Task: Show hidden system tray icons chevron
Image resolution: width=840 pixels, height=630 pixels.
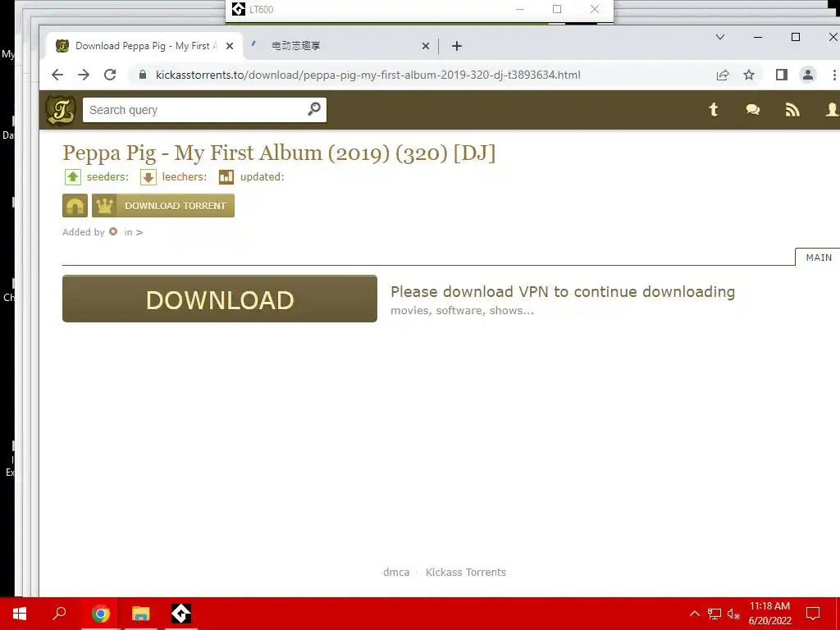Action: click(694, 614)
